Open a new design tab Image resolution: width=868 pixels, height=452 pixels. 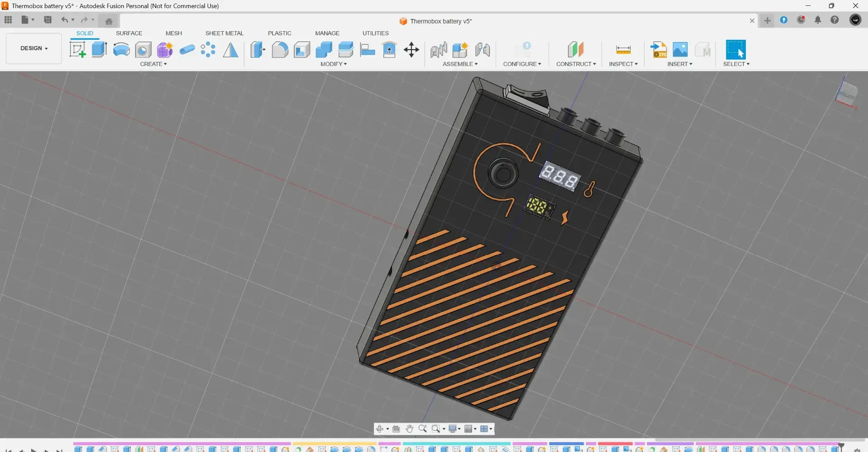click(767, 20)
